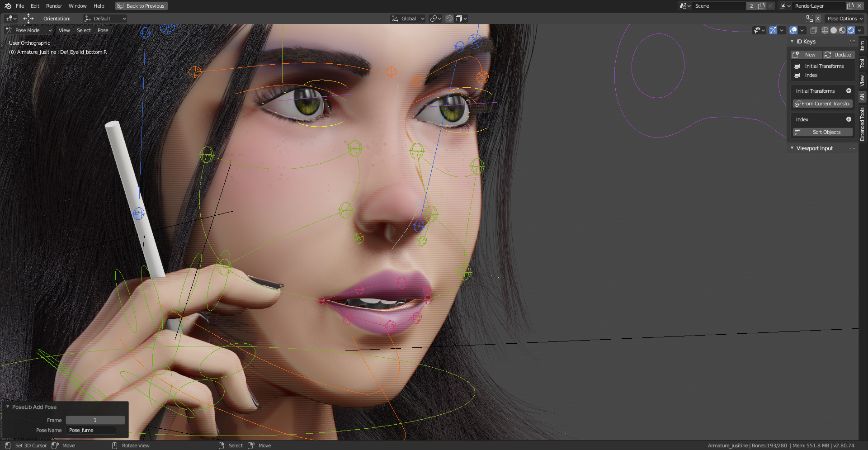Toggle show gizmos icon

click(773, 30)
